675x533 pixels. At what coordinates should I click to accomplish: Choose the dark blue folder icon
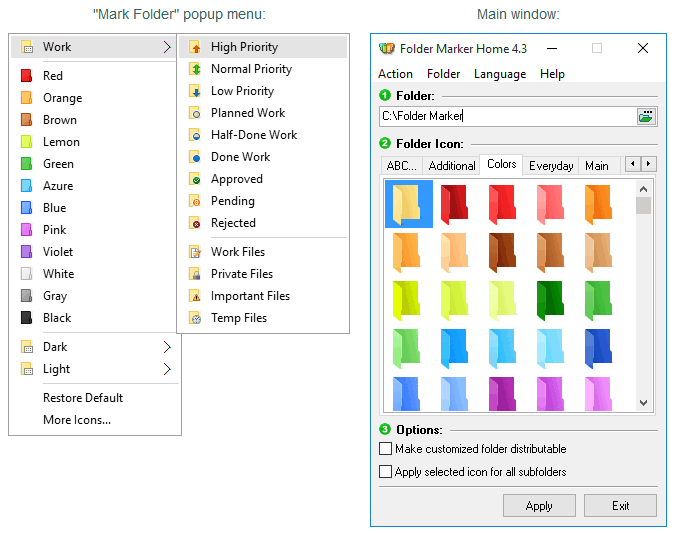[x=599, y=348]
